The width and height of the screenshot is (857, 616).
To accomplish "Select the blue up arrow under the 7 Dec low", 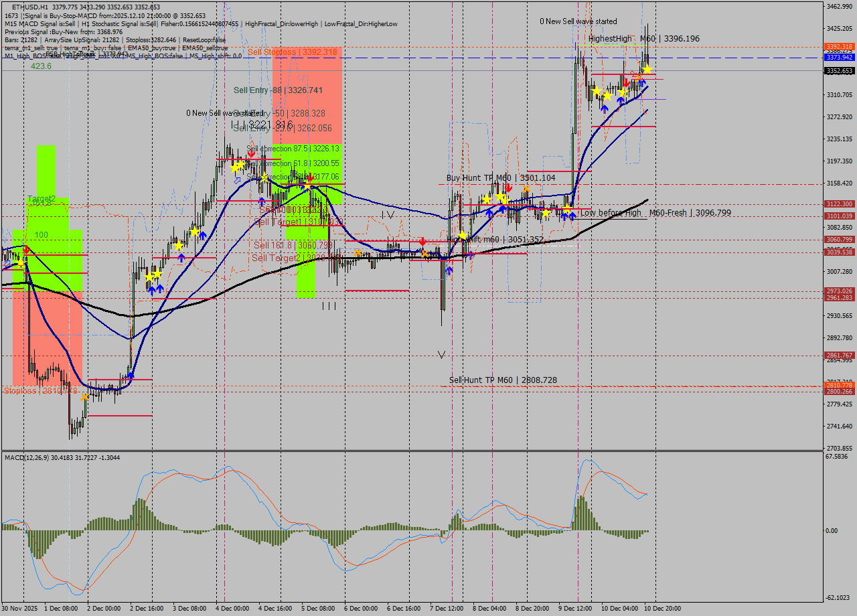I will [449, 270].
